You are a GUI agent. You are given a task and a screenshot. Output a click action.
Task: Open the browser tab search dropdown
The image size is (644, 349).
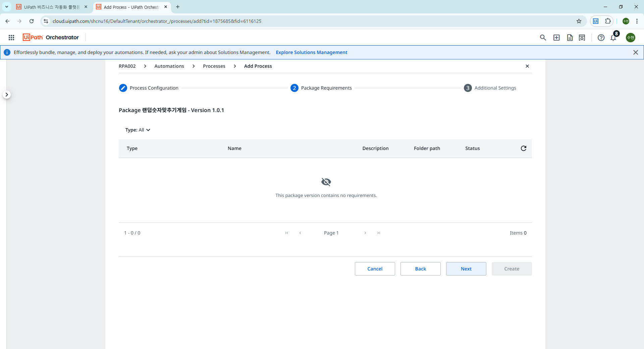(7, 7)
